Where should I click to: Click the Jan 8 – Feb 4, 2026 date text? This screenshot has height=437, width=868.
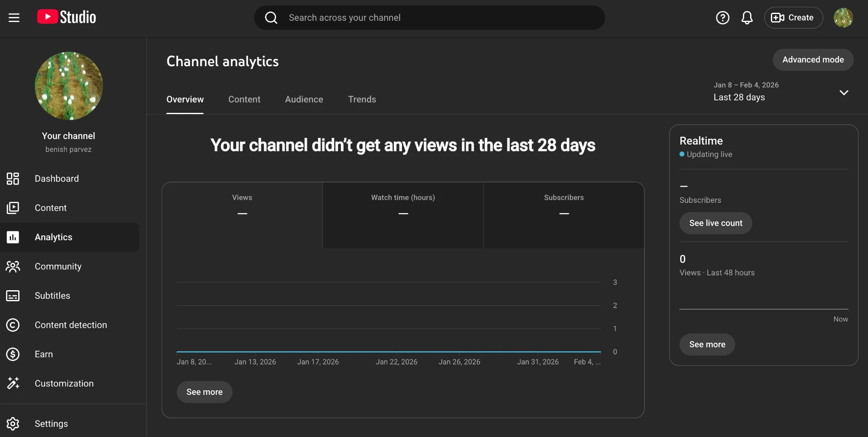(x=746, y=85)
